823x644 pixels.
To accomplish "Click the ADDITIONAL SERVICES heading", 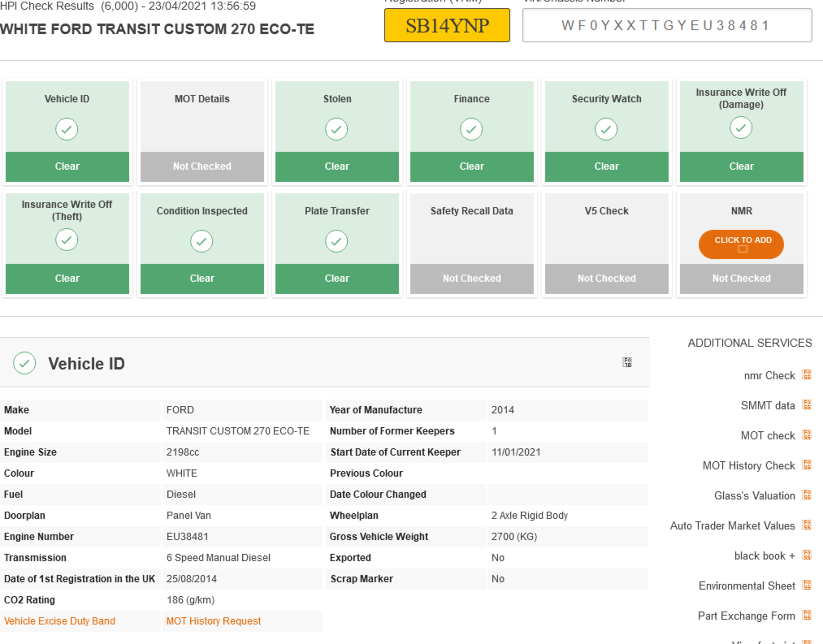I will (x=750, y=343).
